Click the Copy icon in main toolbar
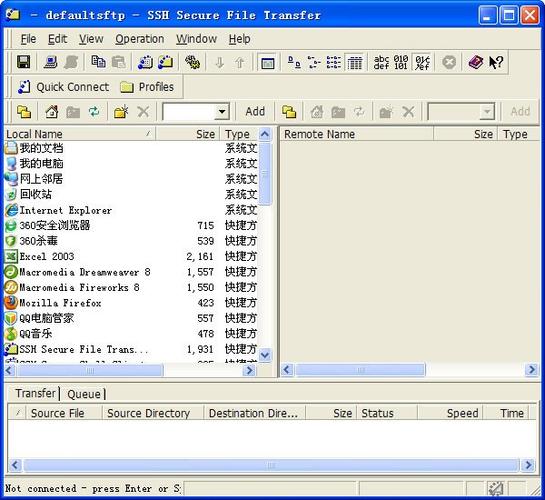 98,63
